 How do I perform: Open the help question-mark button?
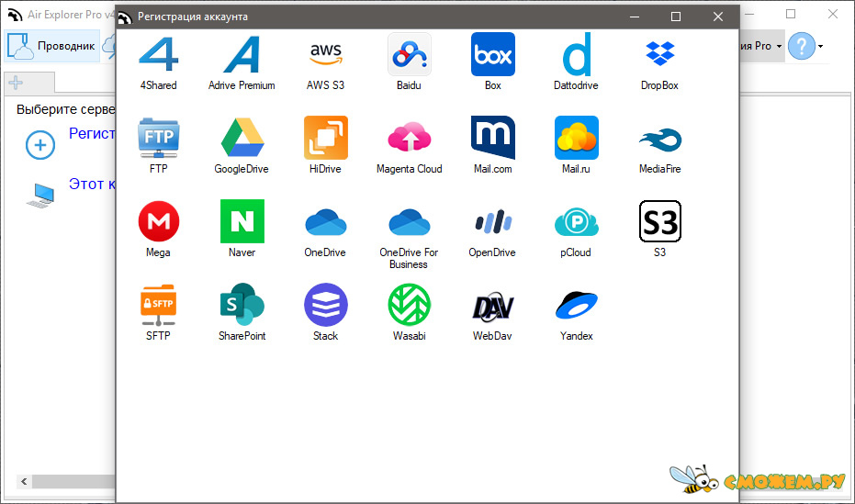pyautogui.click(x=801, y=46)
